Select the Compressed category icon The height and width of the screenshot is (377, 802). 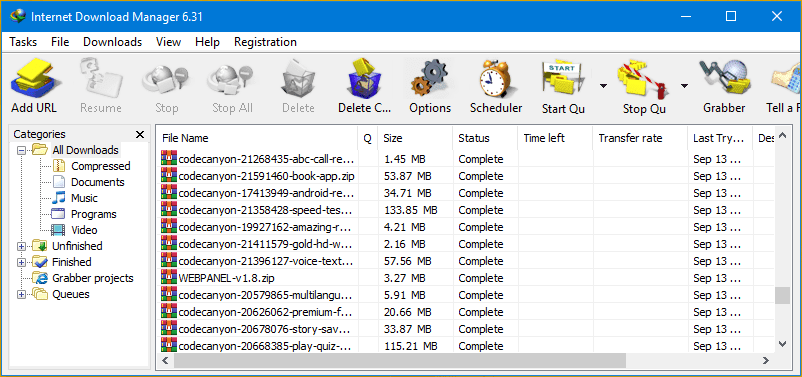click(x=60, y=166)
